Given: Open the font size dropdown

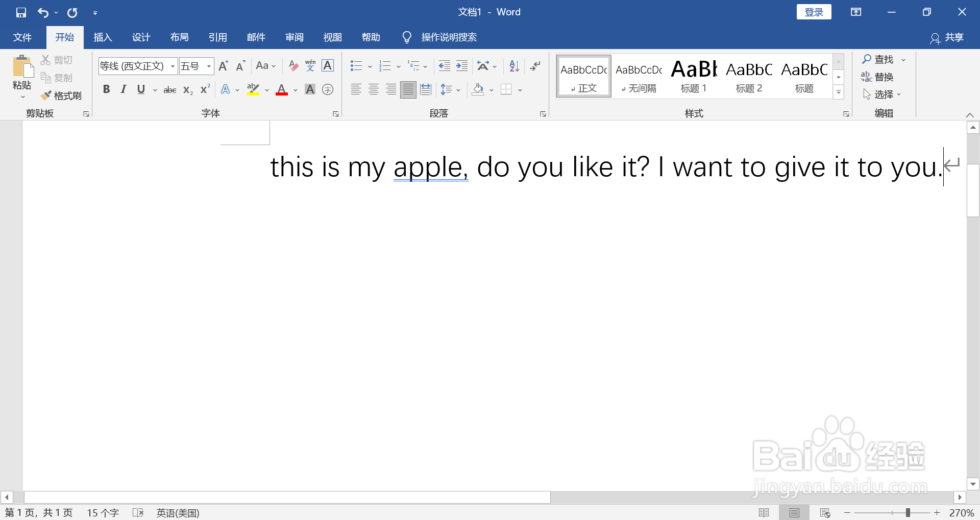Looking at the screenshot, I should tap(209, 66).
